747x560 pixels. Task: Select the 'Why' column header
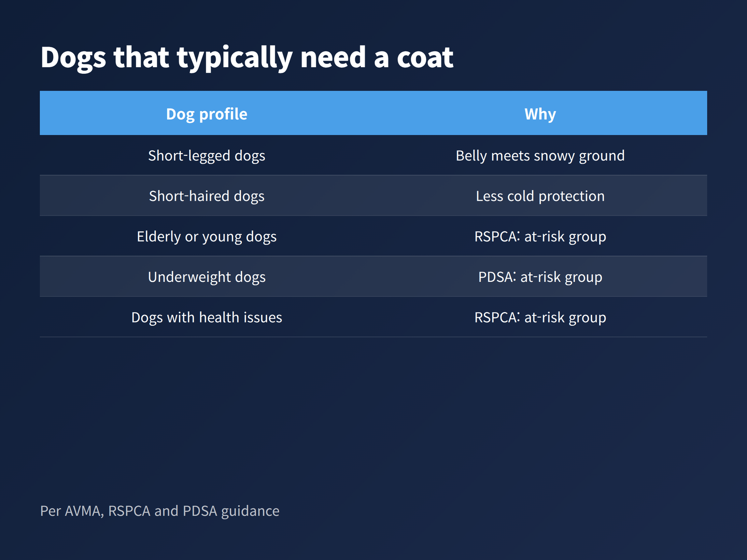tap(540, 113)
